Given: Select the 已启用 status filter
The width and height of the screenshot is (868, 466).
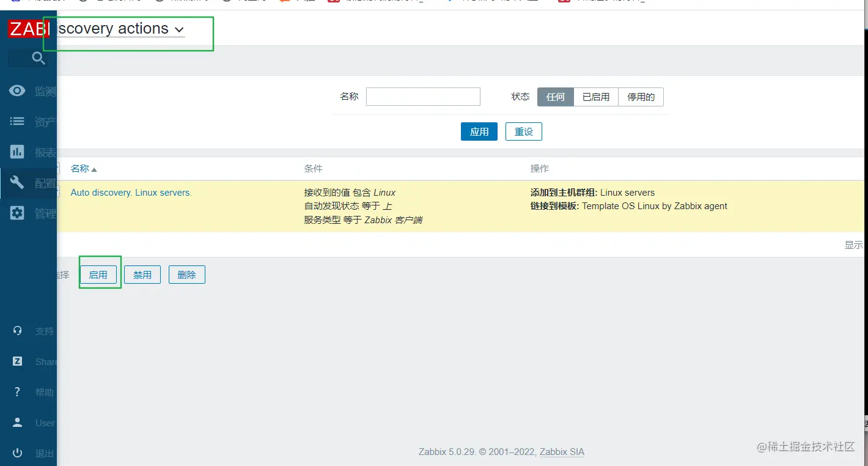Looking at the screenshot, I should pyautogui.click(x=596, y=97).
